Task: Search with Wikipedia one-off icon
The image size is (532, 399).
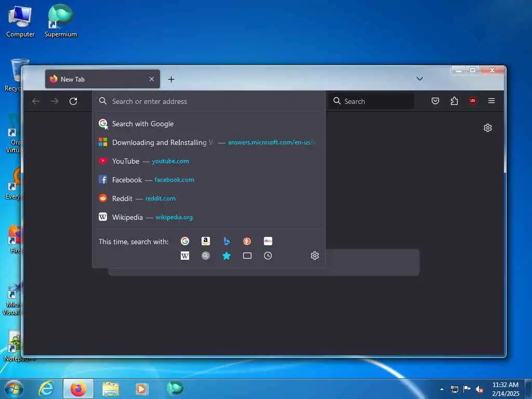Action: click(185, 256)
